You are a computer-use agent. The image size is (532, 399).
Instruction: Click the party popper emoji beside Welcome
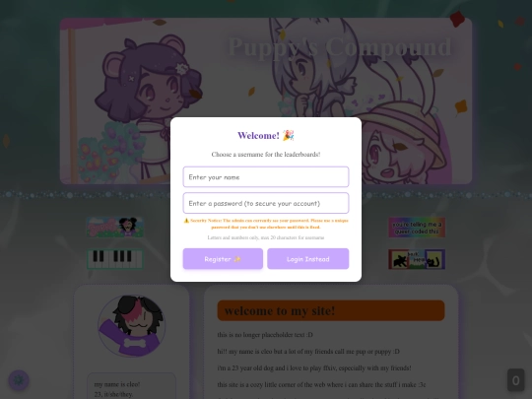[289, 135]
